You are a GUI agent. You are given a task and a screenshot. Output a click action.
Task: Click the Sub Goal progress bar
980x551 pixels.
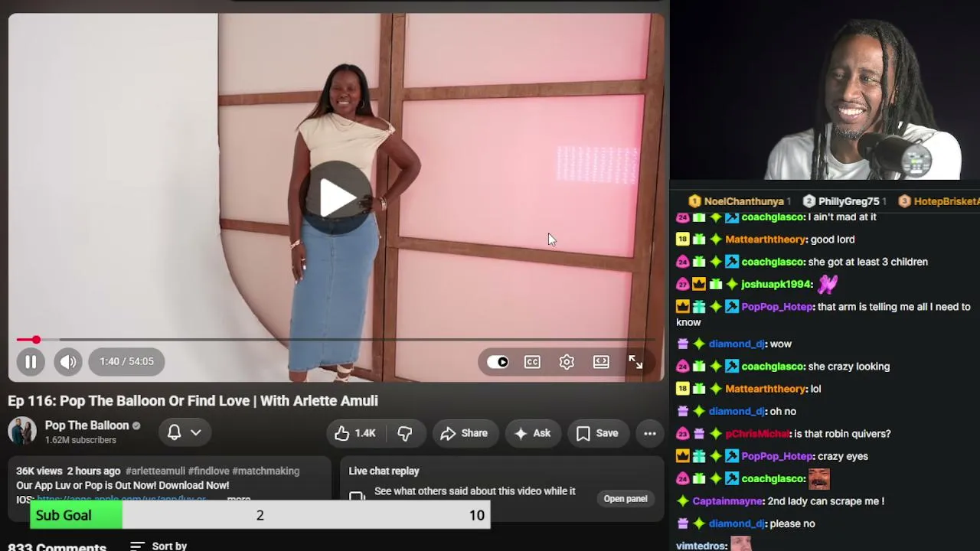pos(260,515)
